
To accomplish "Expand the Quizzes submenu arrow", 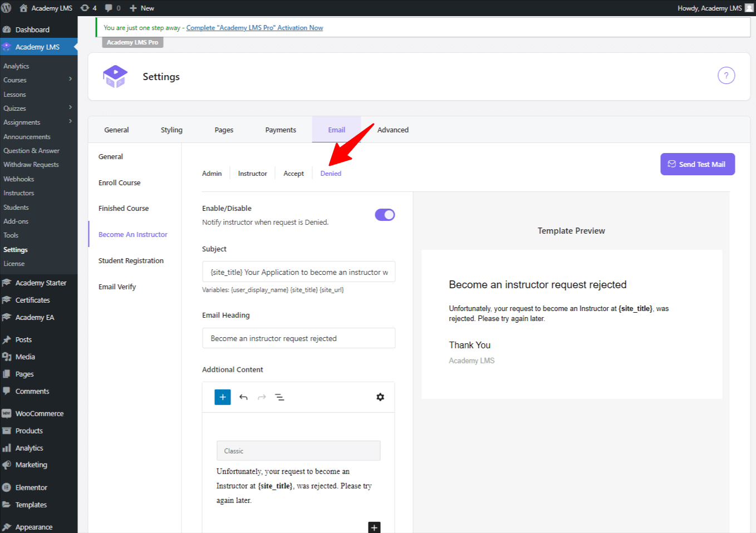I will click(70, 107).
